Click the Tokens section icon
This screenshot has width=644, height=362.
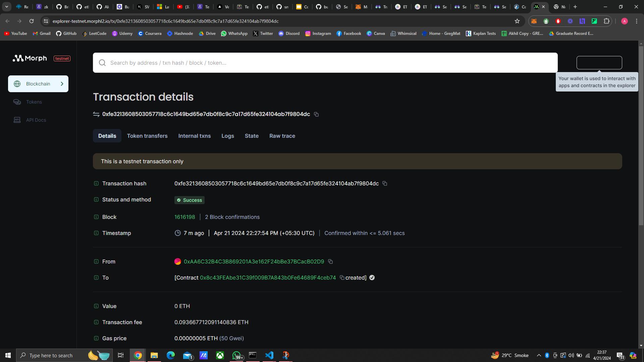pyautogui.click(x=17, y=101)
